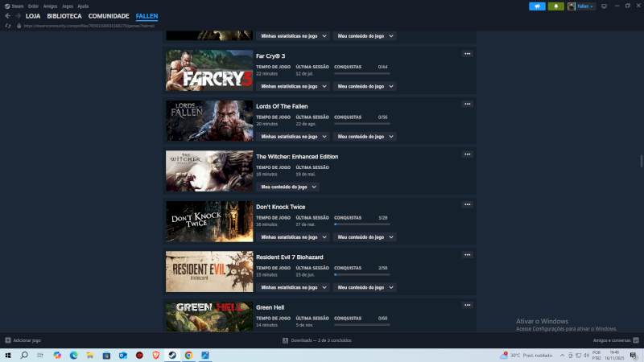Open Outlook from the taskbar

pyautogui.click(x=123, y=356)
